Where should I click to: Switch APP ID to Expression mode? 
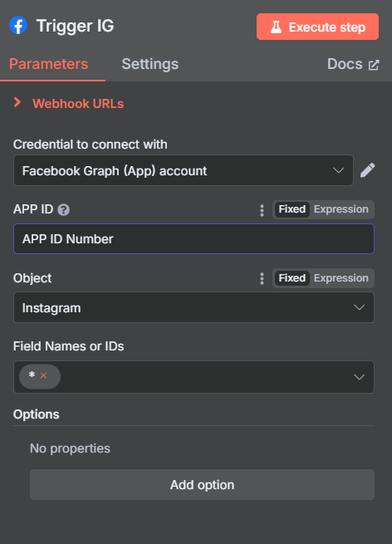[x=341, y=209]
